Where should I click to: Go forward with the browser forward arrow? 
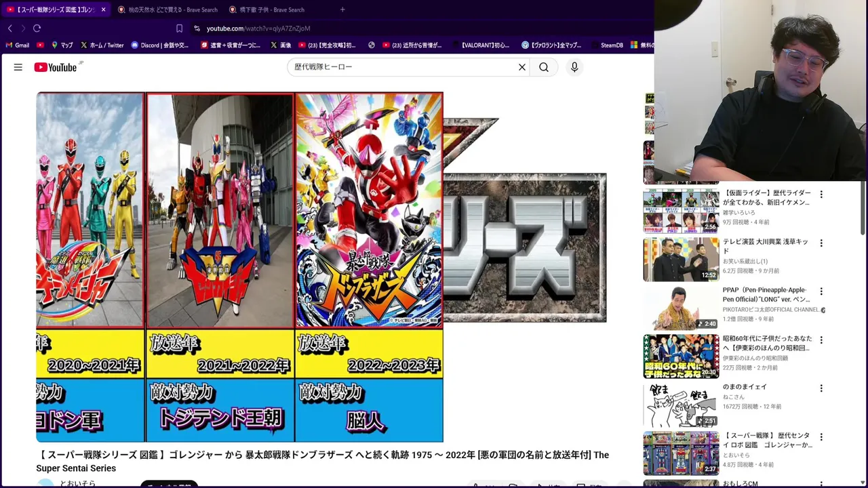pos(23,28)
